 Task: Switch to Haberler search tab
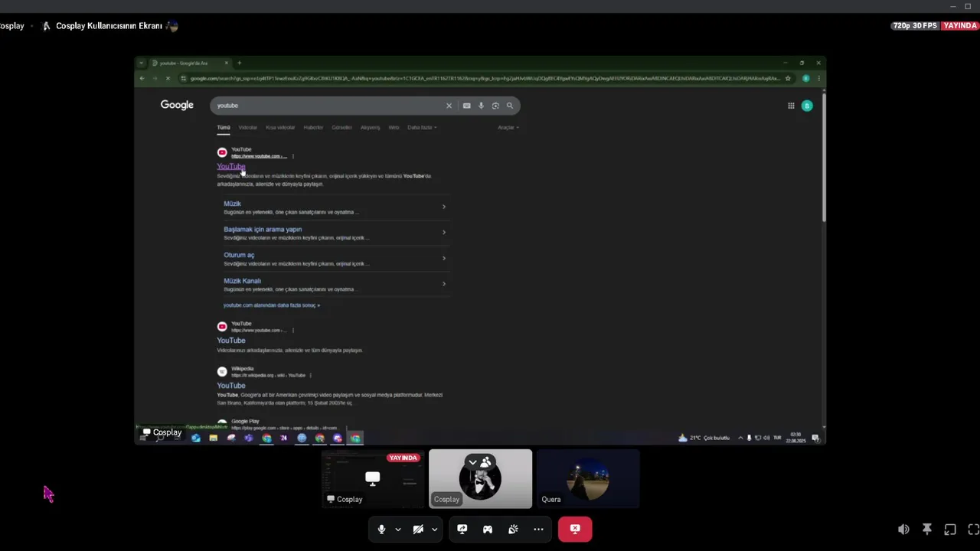(x=313, y=128)
